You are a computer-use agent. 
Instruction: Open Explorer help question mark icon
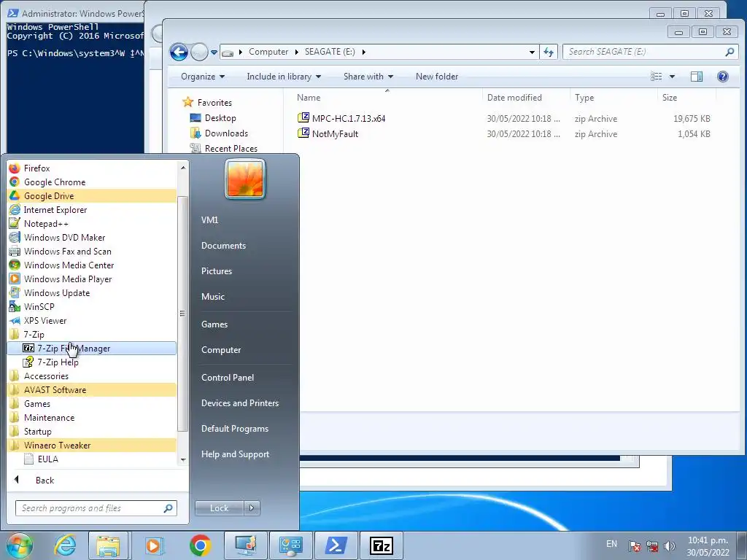[x=723, y=76]
